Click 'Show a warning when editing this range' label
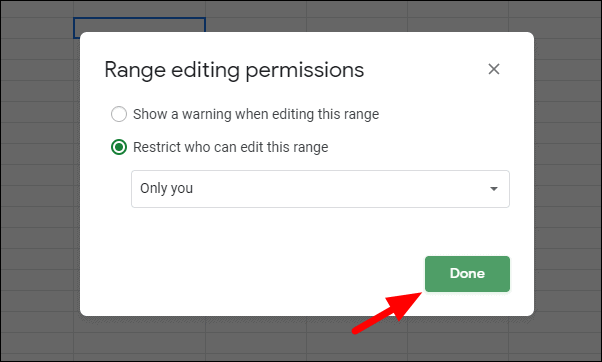This screenshot has height=362, width=602. coord(256,114)
